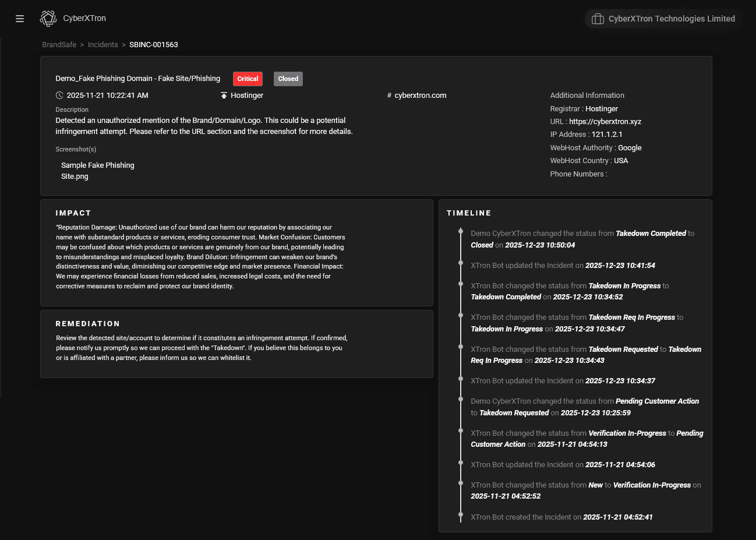This screenshot has width=756, height=540.
Task: Open the Sample Fake Phishing Site.png screenshot
Action: (x=97, y=170)
